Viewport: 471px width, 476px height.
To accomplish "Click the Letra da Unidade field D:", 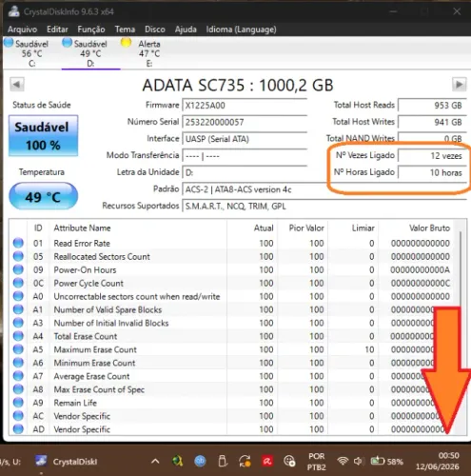I will (x=245, y=172).
